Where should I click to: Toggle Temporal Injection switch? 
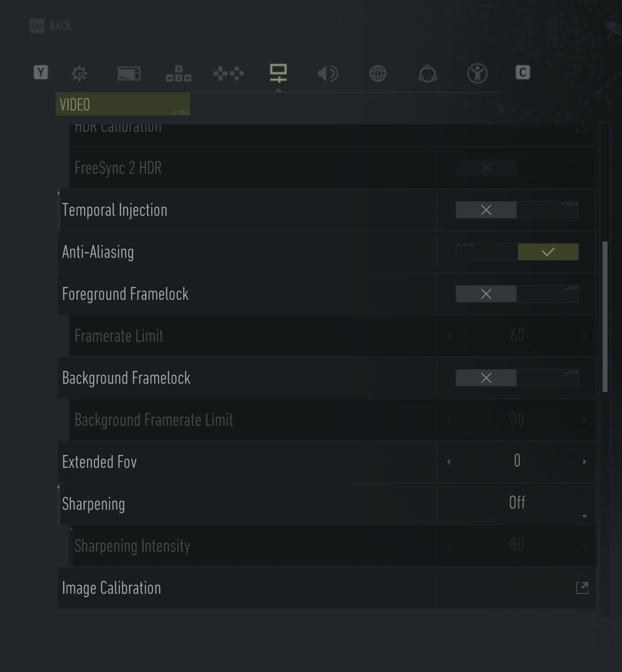(x=517, y=210)
